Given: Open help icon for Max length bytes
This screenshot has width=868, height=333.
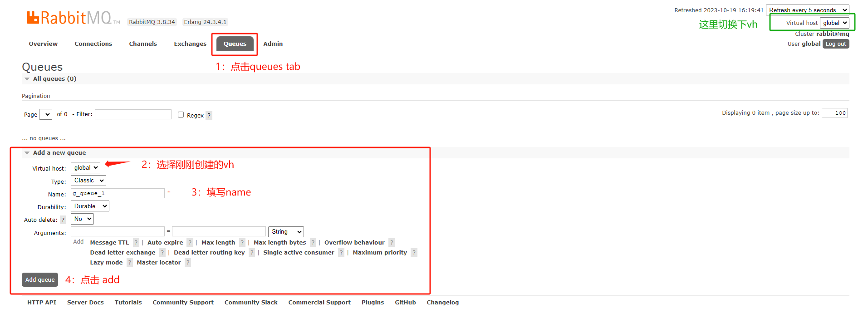Looking at the screenshot, I should point(313,242).
